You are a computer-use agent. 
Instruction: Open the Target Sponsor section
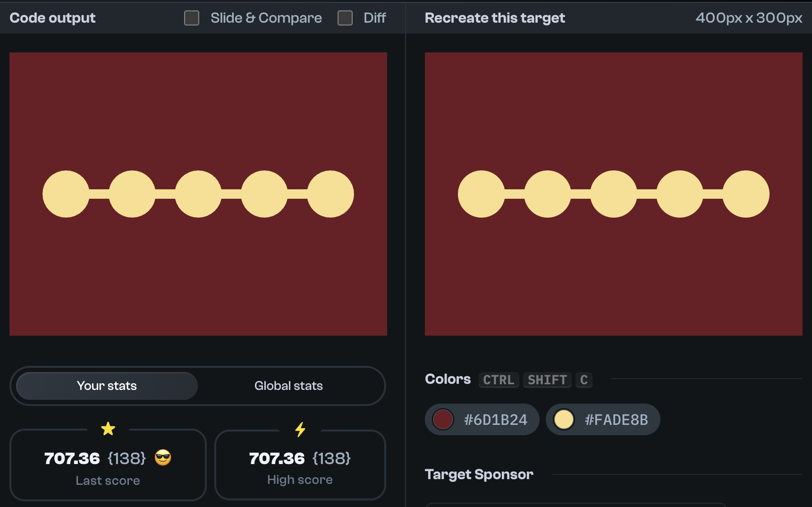tap(479, 474)
